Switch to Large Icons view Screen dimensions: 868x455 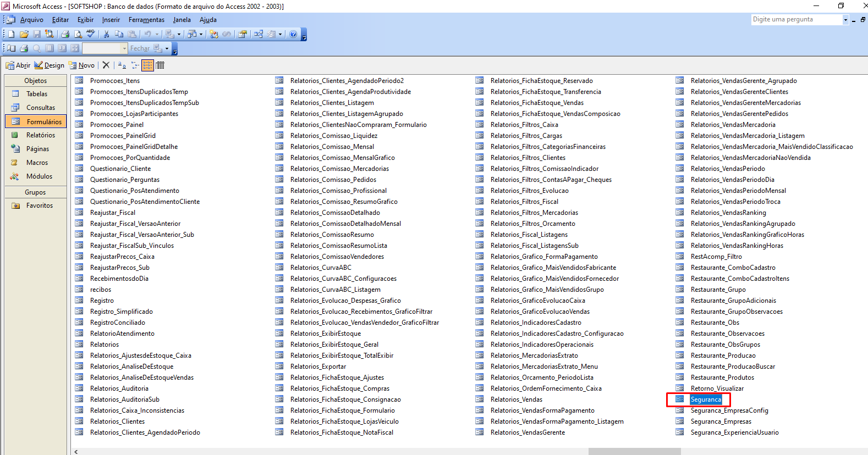[122, 65]
